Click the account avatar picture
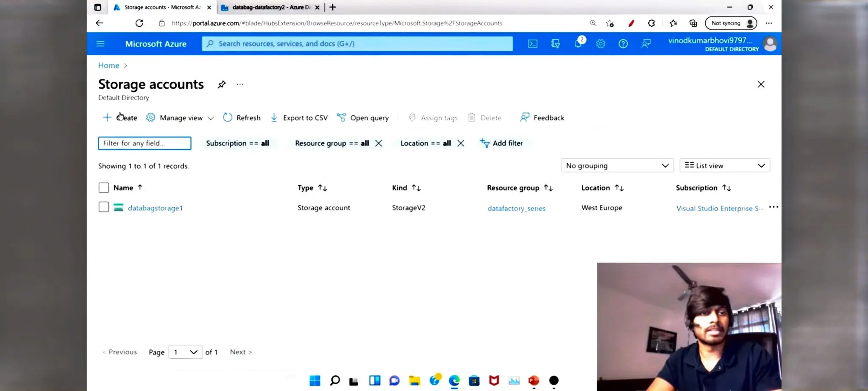This screenshot has width=868, height=391. tap(770, 44)
